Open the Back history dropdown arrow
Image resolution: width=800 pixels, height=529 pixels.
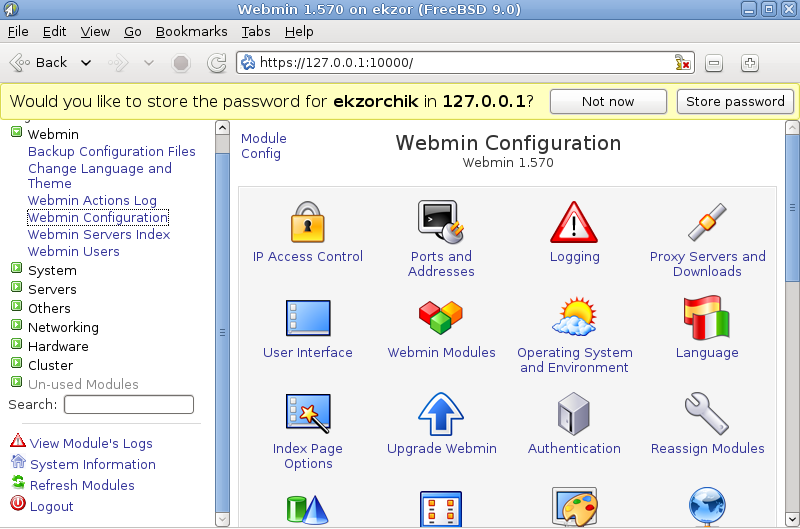(x=86, y=63)
